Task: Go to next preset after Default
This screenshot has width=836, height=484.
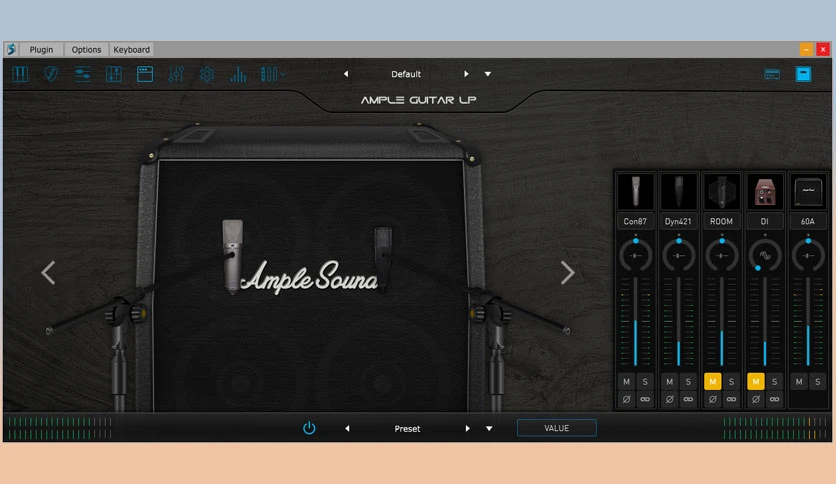Action: tap(466, 74)
